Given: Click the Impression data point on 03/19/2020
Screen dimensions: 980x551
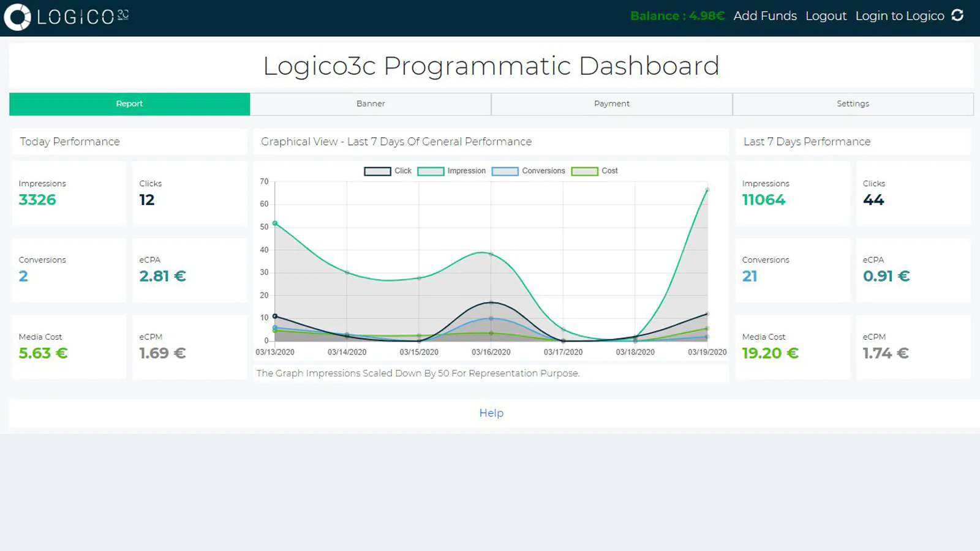Looking at the screenshot, I should point(707,190).
